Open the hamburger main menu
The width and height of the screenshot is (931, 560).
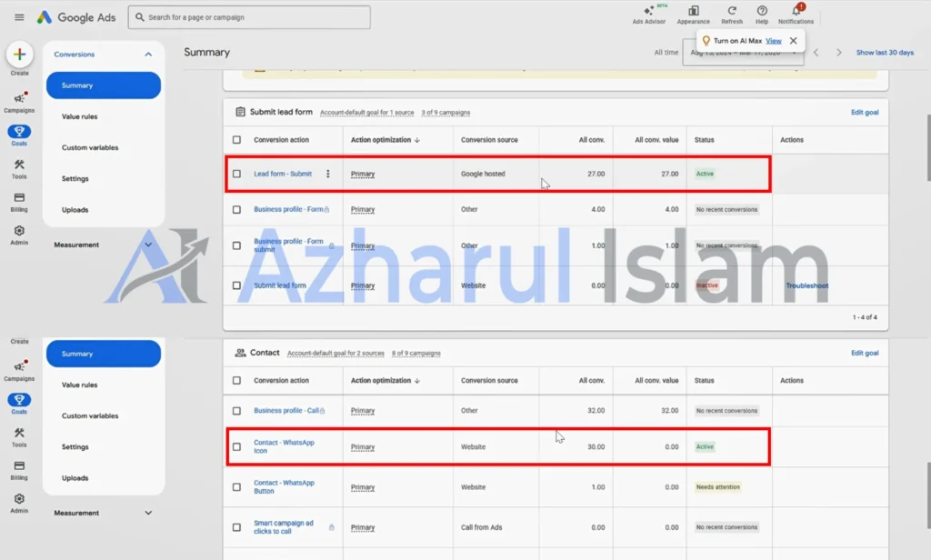19,17
